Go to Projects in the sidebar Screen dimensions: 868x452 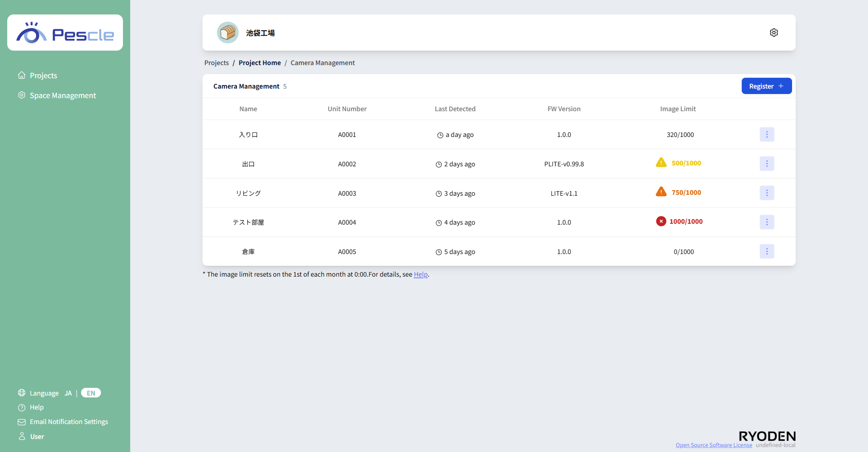43,75
